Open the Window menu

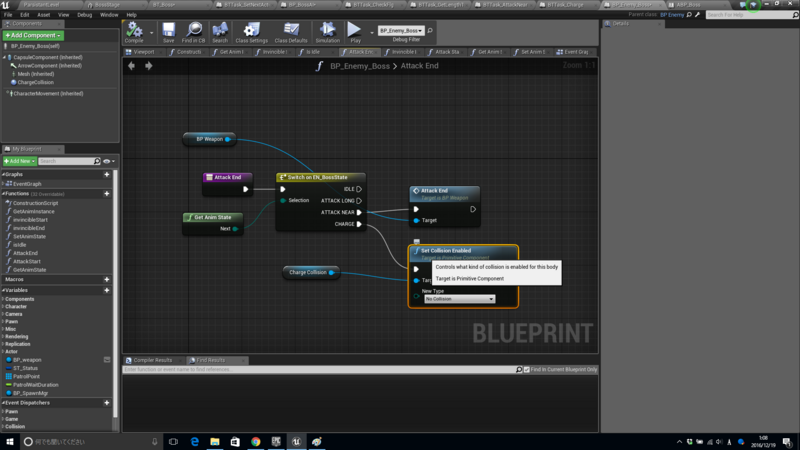tap(109, 15)
